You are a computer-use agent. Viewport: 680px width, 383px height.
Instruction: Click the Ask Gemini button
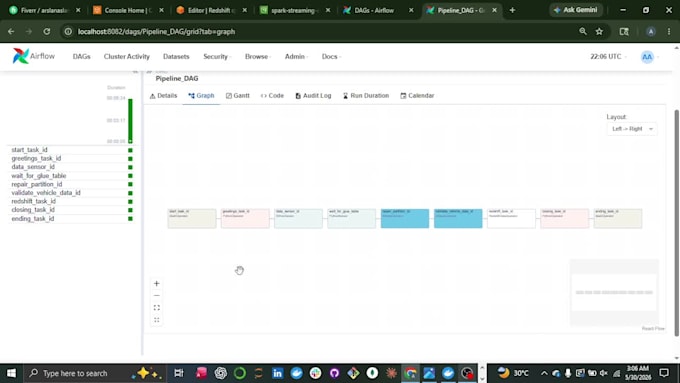575,10
